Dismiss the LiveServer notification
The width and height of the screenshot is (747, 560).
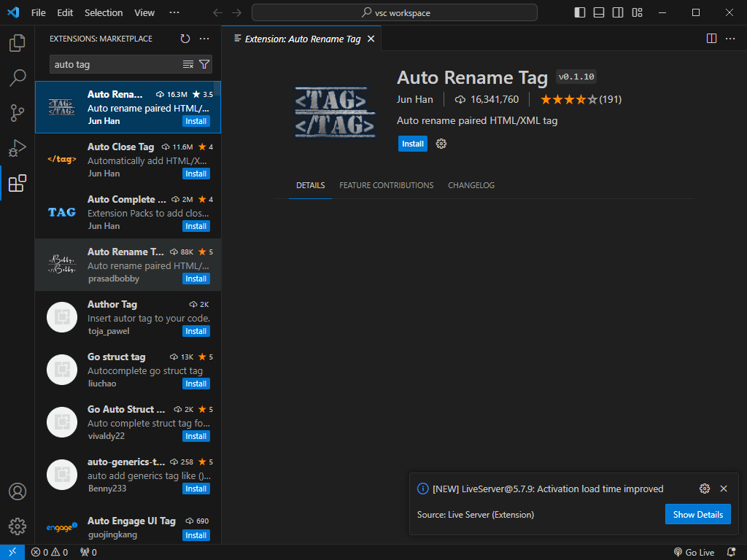coord(724,489)
